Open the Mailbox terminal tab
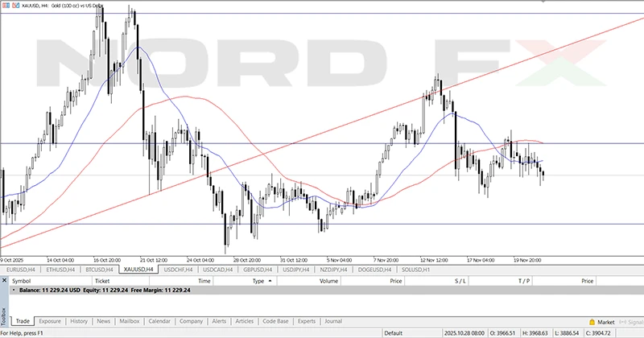Screen dimensions: 644x338 (x=130, y=321)
